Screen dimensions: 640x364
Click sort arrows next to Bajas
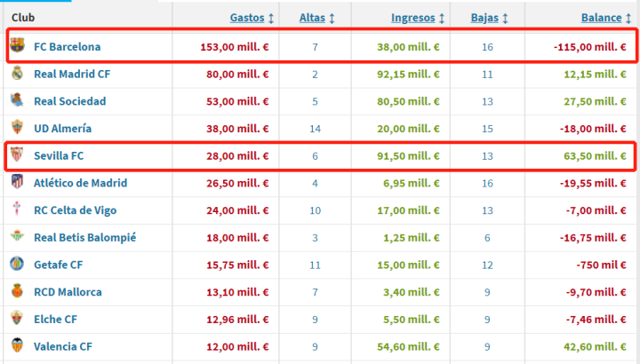[505, 19]
